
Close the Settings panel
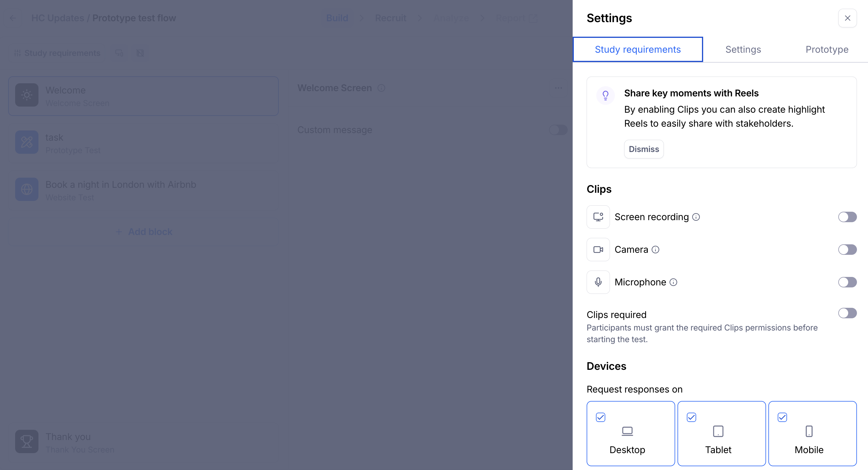click(x=847, y=18)
